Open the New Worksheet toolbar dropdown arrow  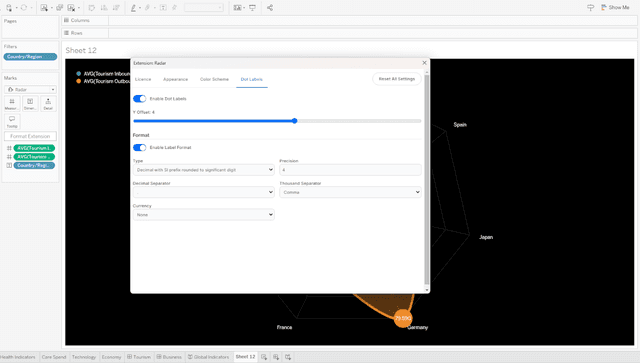click(x=52, y=8)
